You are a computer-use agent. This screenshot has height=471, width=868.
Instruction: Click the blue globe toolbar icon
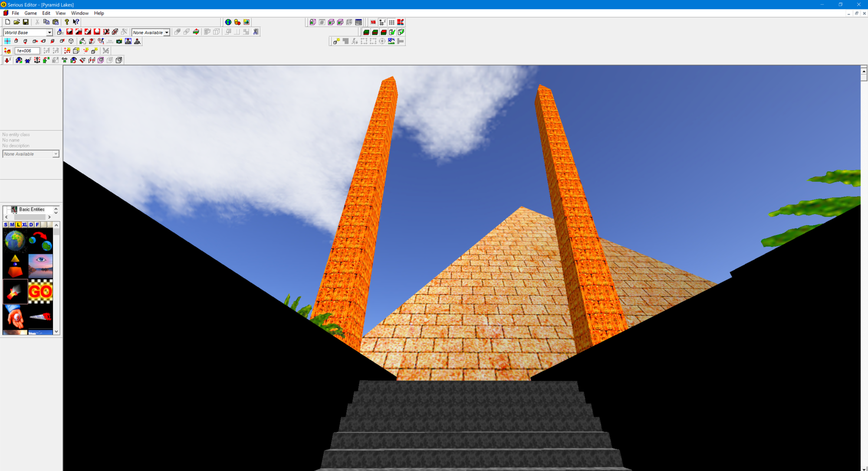228,22
